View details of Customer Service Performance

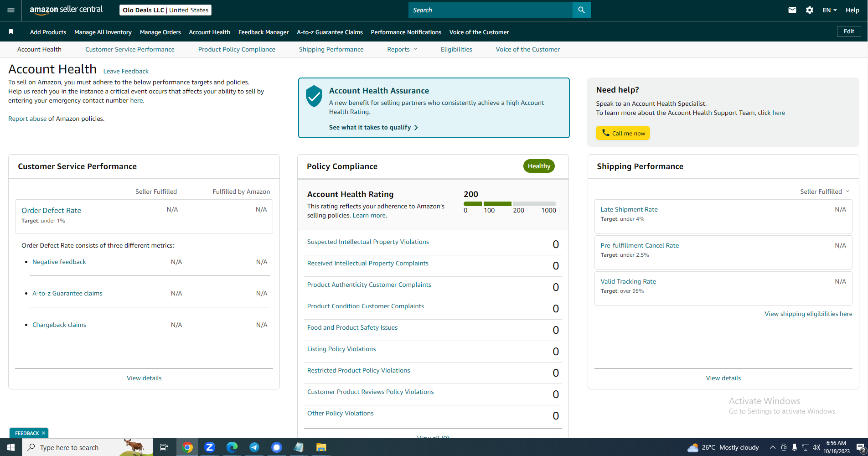(144, 378)
